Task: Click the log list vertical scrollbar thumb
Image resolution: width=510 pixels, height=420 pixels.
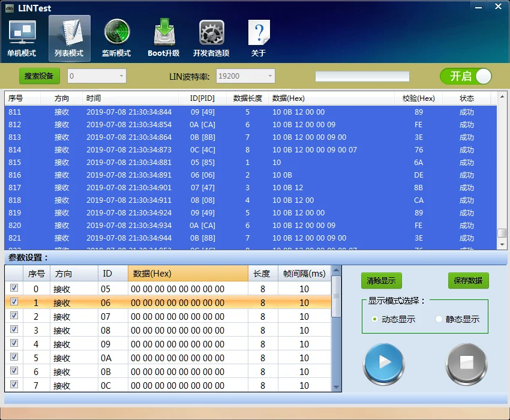Action: [x=502, y=233]
